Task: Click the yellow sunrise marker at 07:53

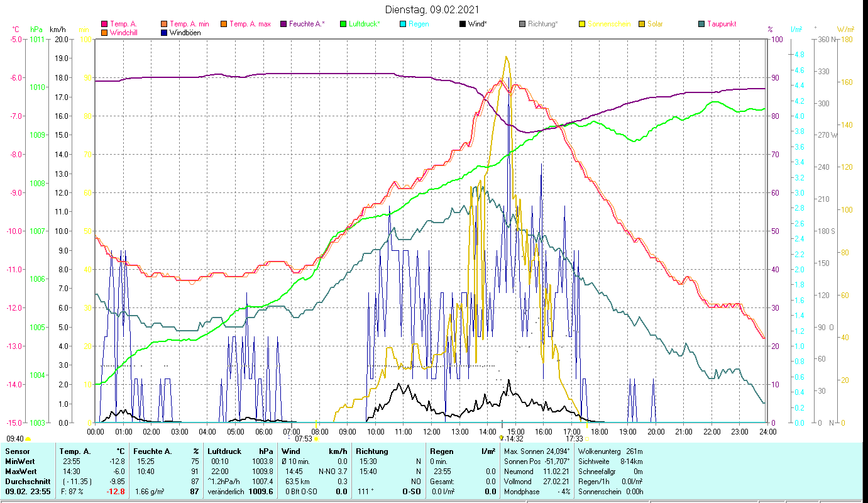Action: pos(316,439)
